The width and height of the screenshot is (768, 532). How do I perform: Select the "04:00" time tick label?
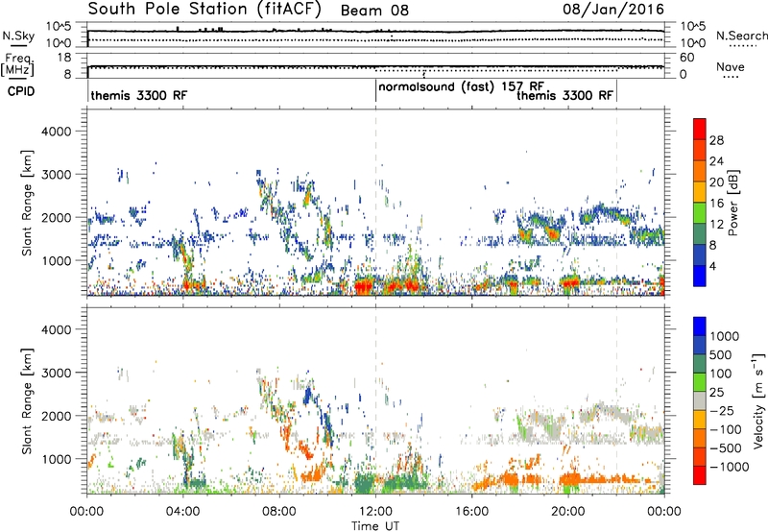(182, 512)
